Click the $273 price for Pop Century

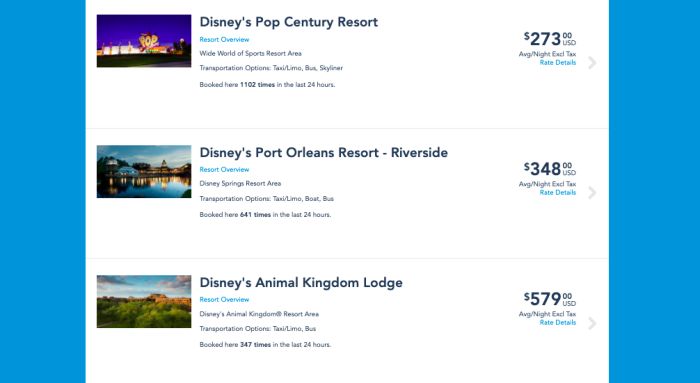[x=550, y=39]
